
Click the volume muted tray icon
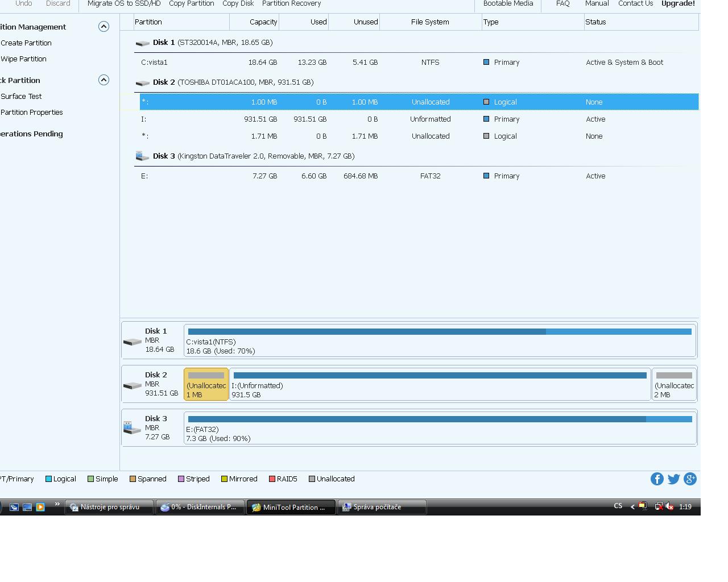tap(670, 506)
